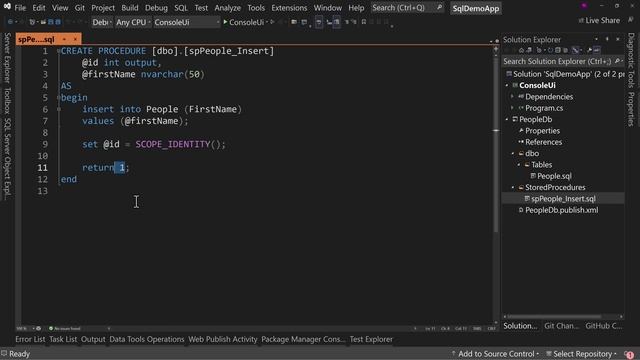This screenshot has width=640, height=360.
Task: Click the Ready status bar icon
Action: 4,353
